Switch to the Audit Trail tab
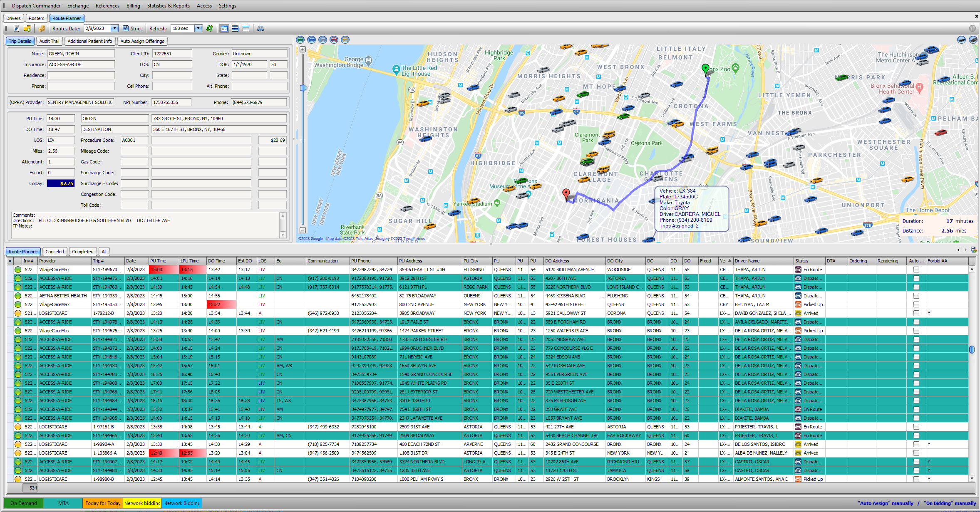The width and height of the screenshot is (980, 512). tap(49, 41)
